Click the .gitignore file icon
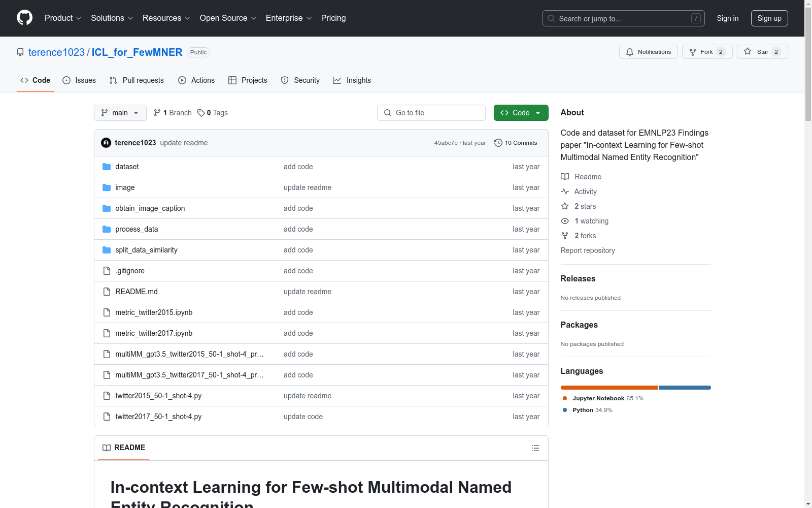Image resolution: width=812 pixels, height=508 pixels. click(107, 271)
